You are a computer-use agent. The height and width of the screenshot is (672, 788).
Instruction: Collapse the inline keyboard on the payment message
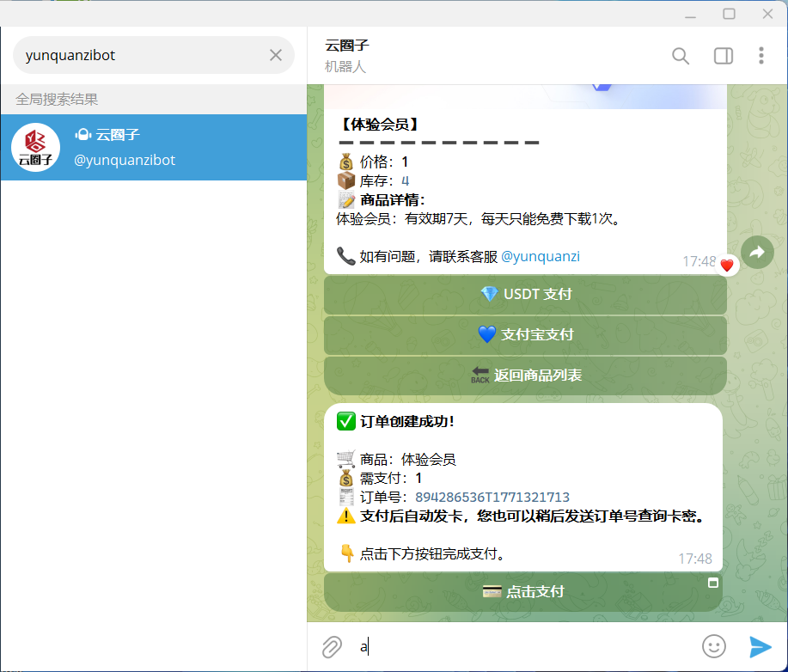[x=713, y=583]
